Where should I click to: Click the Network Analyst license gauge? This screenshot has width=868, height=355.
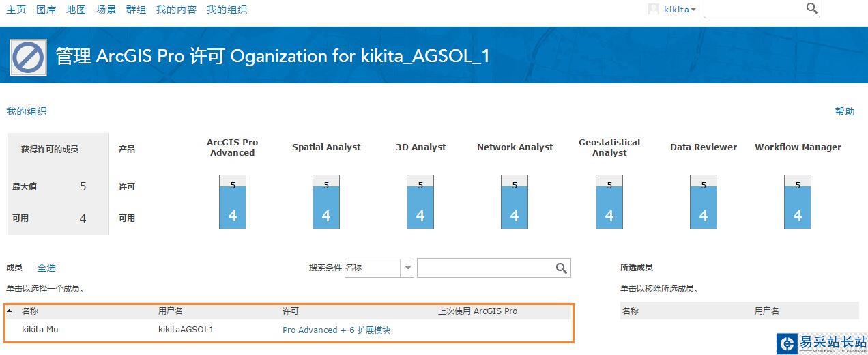click(515, 202)
